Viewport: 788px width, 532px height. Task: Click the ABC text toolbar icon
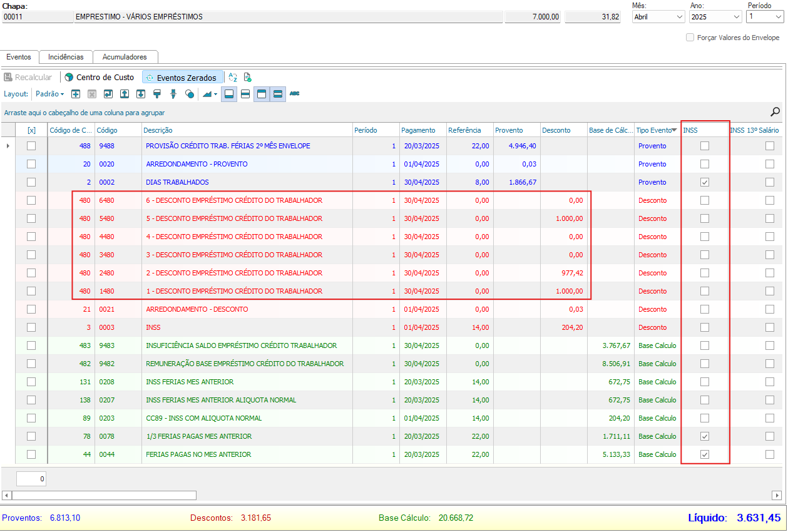click(x=295, y=94)
